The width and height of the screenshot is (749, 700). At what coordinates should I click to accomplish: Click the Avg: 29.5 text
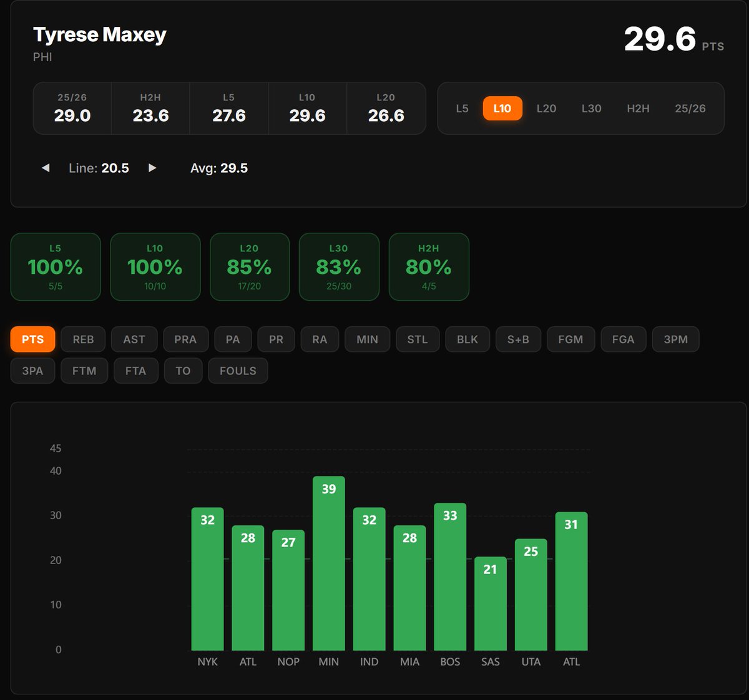pyautogui.click(x=219, y=168)
